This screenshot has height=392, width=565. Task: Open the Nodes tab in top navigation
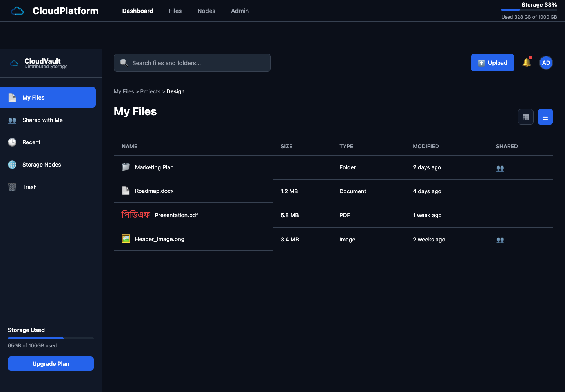(x=206, y=11)
